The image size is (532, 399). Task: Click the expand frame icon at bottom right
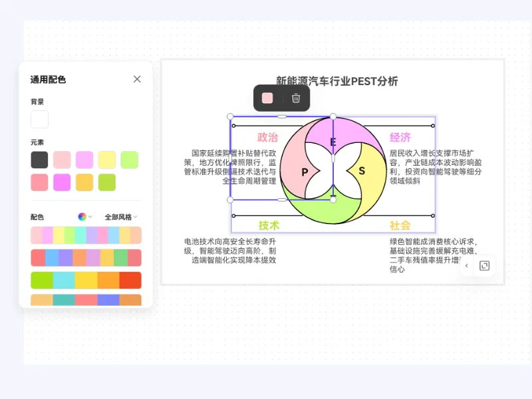[x=484, y=266]
